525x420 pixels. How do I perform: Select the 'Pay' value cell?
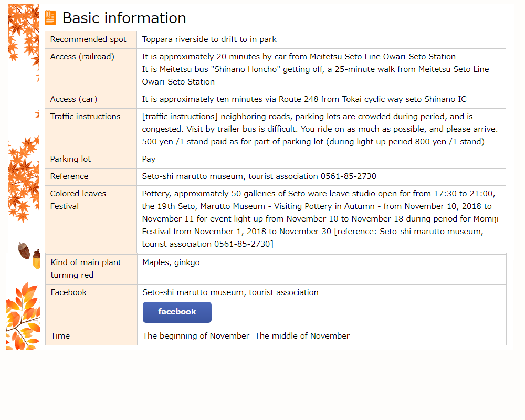(x=321, y=160)
